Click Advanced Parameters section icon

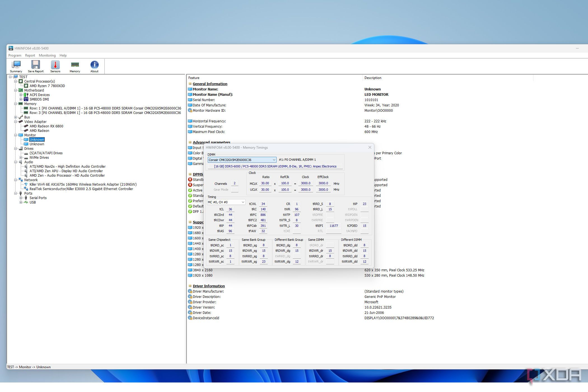190,142
